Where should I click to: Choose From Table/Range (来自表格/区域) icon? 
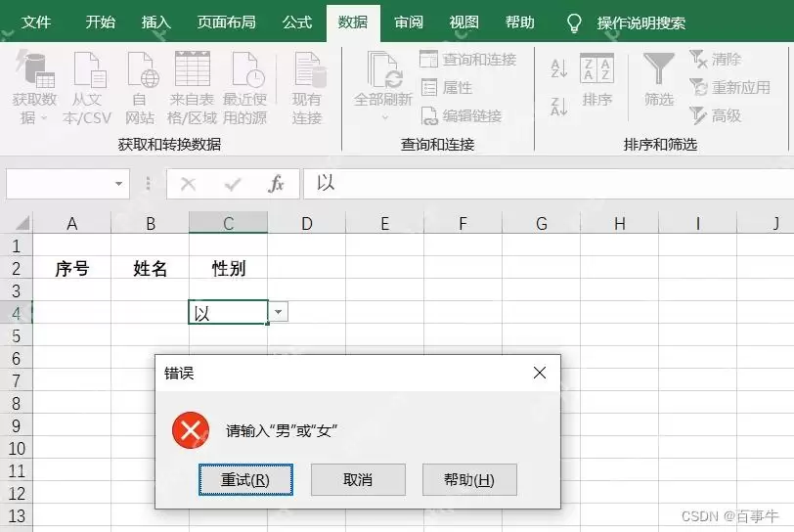click(x=193, y=68)
